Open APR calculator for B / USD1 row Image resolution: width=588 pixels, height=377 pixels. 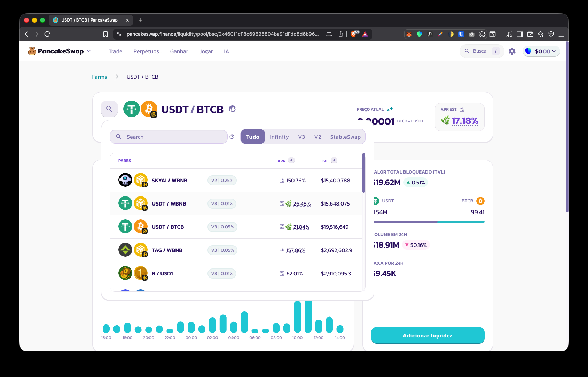pyautogui.click(x=282, y=273)
